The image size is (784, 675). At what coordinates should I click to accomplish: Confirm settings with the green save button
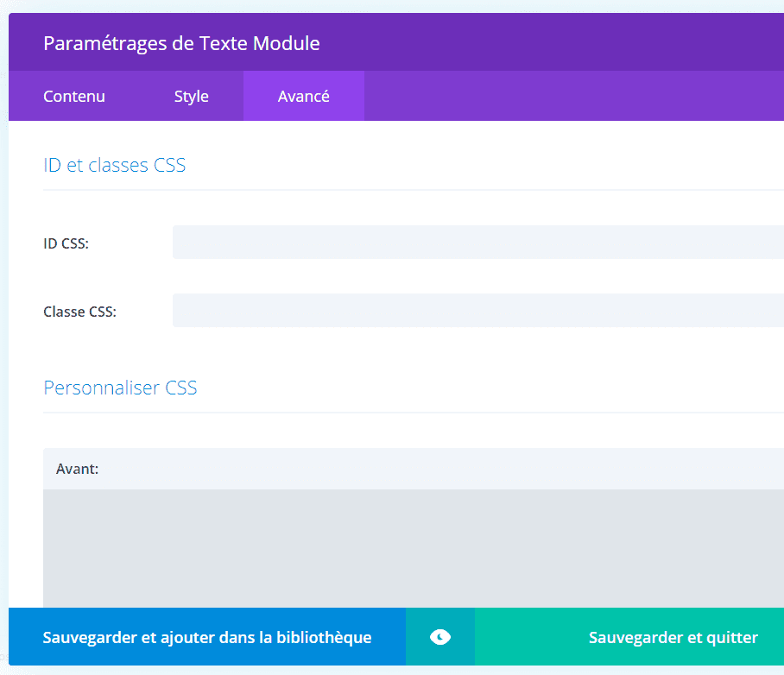(x=673, y=637)
